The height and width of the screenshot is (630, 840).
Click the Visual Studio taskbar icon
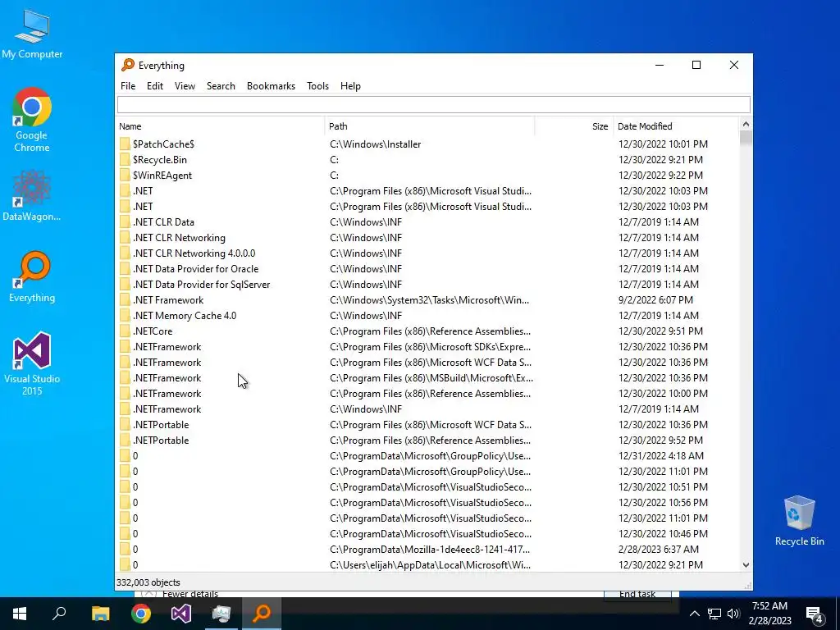[181, 614]
